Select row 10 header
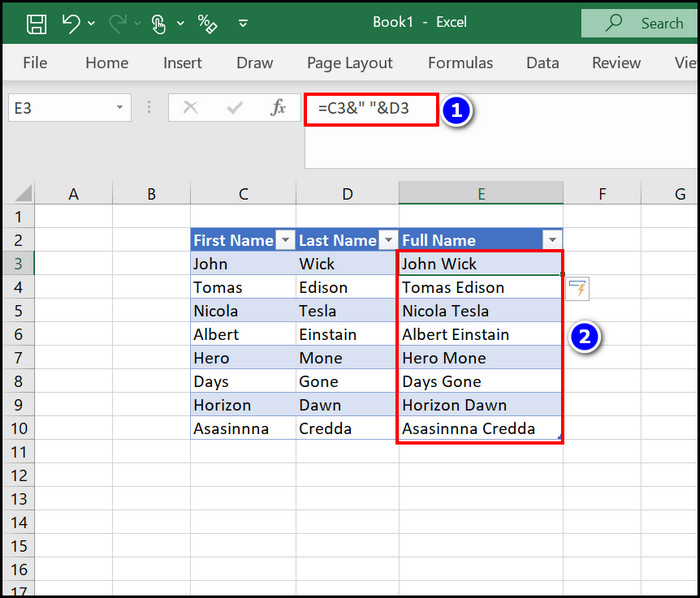Viewport: 700px width, 598px height. 18,428
